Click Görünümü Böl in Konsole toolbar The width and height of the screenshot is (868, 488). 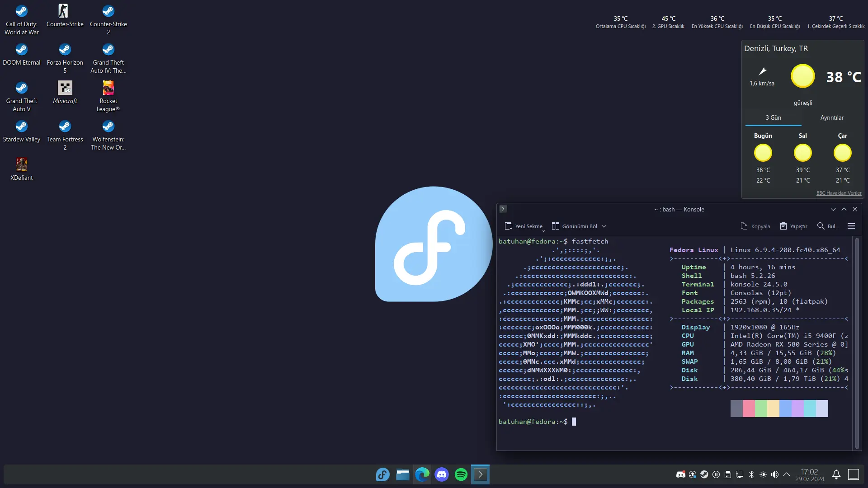pyautogui.click(x=575, y=226)
